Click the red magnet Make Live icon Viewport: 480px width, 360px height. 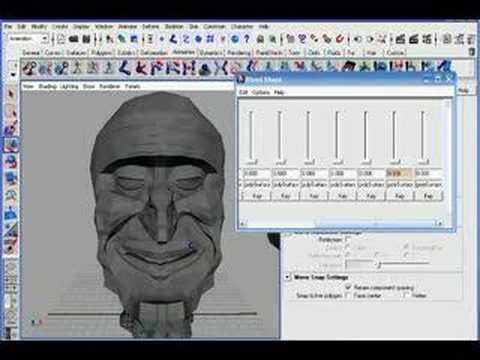[x=340, y=39]
